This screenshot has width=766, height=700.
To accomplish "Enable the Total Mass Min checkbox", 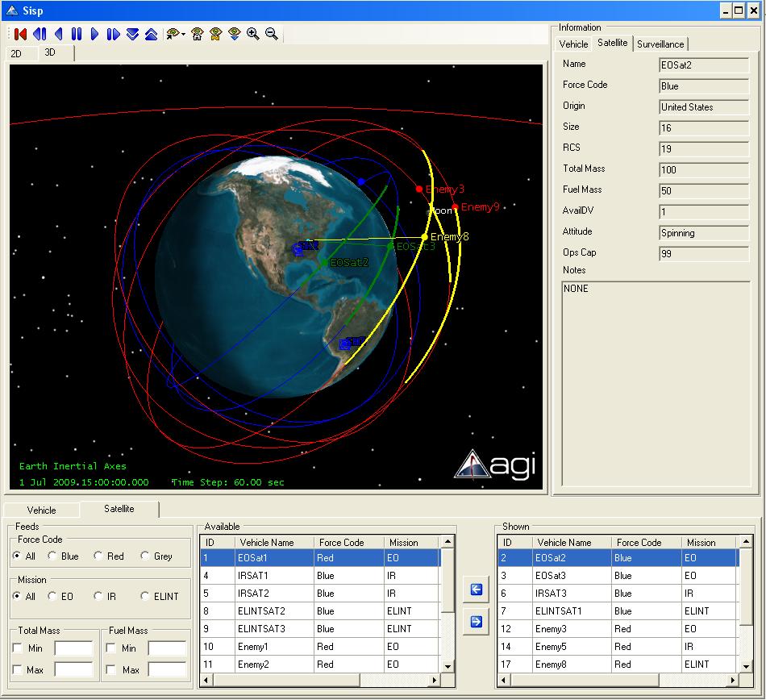I will (18, 648).
